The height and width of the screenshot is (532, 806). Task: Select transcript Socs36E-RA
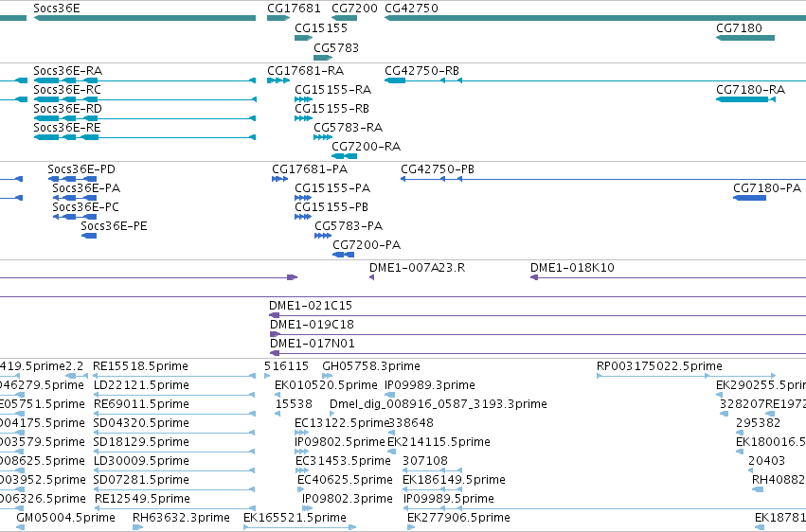pos(145,80)
